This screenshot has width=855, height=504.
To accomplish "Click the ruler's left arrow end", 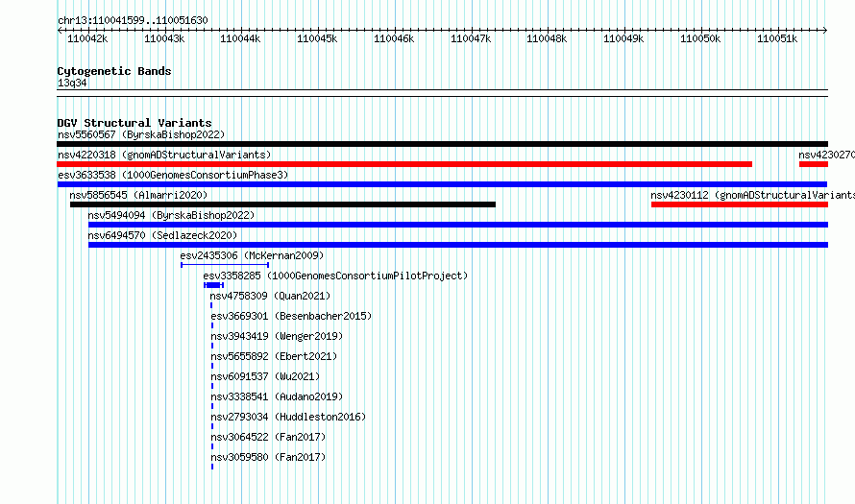I will [x=60, y=31].
